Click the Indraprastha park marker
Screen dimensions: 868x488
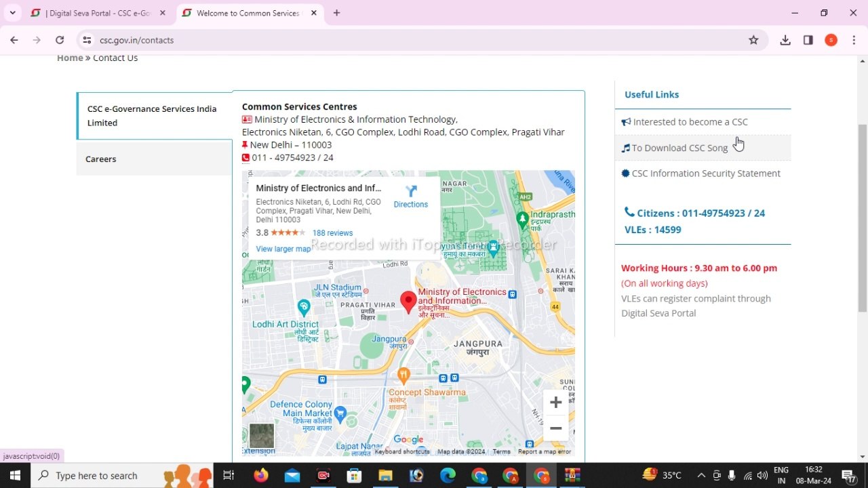522,219
